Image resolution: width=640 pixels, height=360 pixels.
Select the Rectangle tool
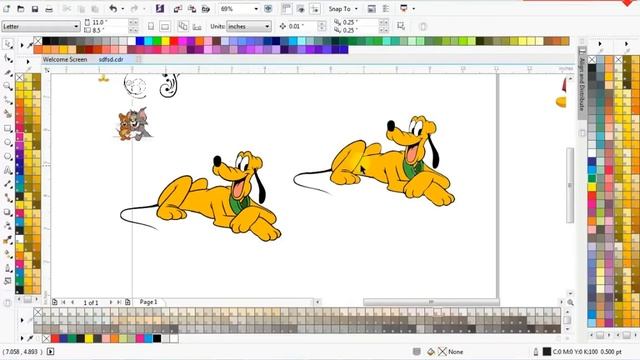tap(8, 129)
